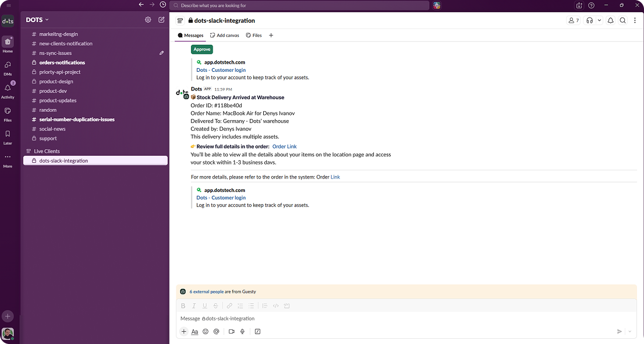Viewport: 644px width, 344px height.
Task: Hide formatting toolbar with Aa icon
Action: (194, 332)
